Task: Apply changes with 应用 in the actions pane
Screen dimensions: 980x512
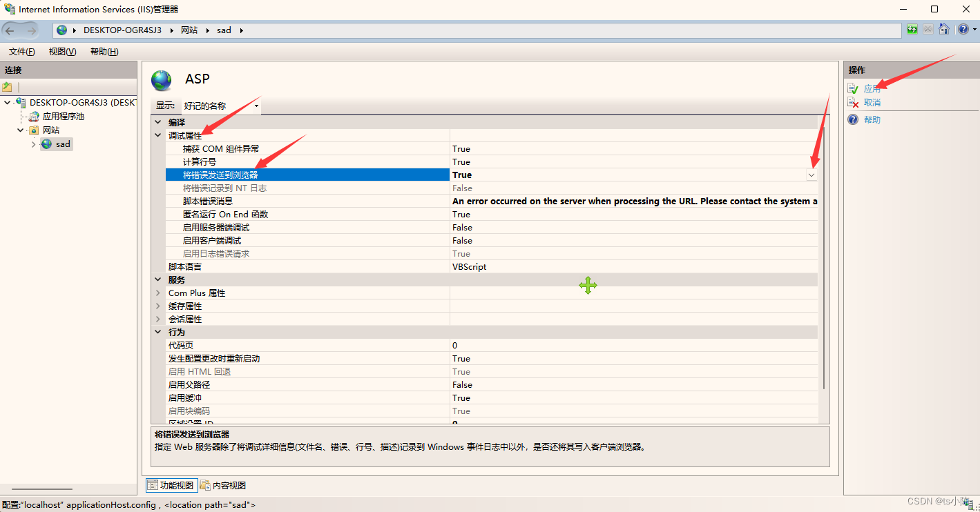Action: 872,88
